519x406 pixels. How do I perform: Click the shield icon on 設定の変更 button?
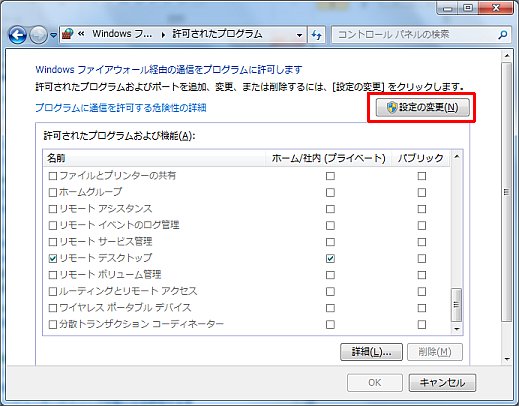(x=392, y=107)
